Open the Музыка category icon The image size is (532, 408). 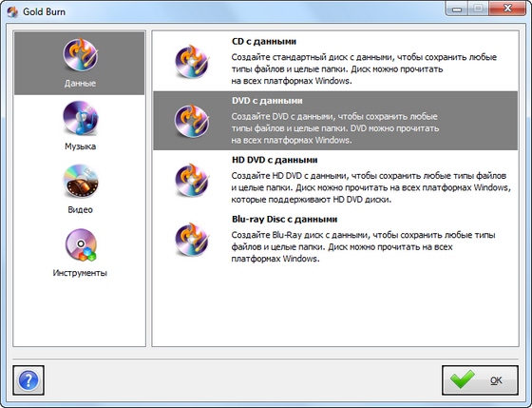(81, 118)
